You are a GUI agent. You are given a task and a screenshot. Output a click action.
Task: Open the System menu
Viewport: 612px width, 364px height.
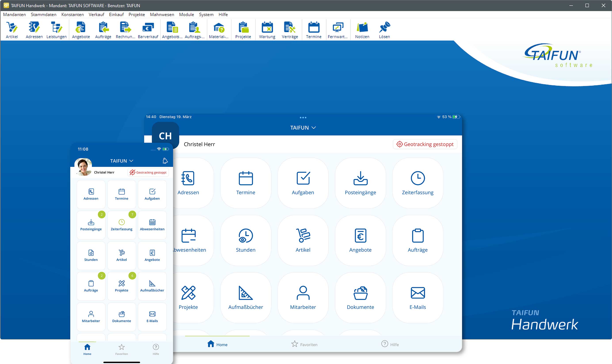206,15
